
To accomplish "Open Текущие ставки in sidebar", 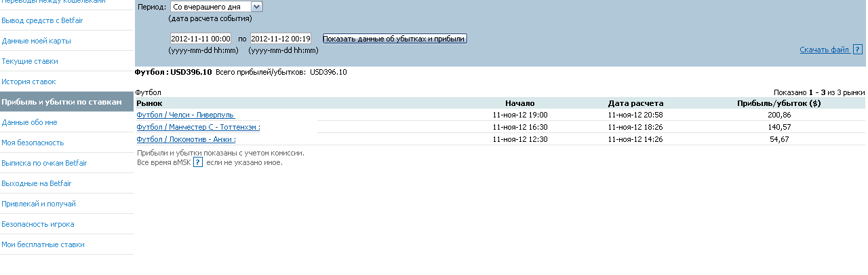I will click(30, 61).
